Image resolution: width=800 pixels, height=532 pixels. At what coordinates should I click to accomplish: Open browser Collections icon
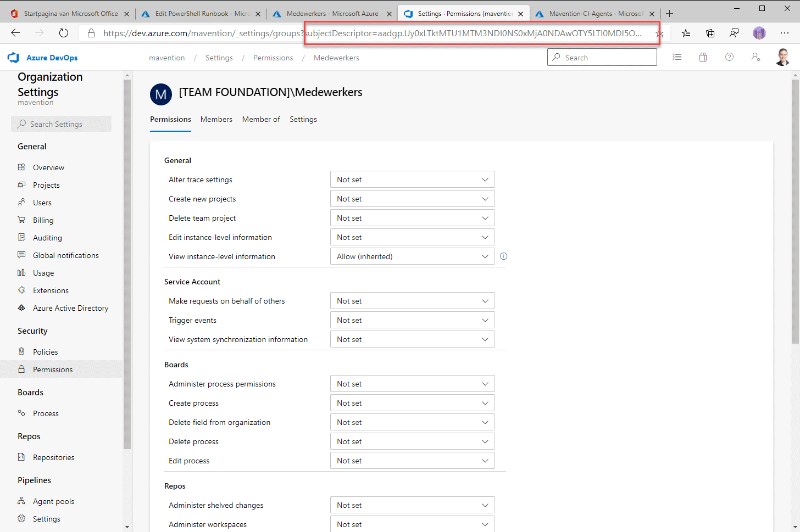click(710, 33)
